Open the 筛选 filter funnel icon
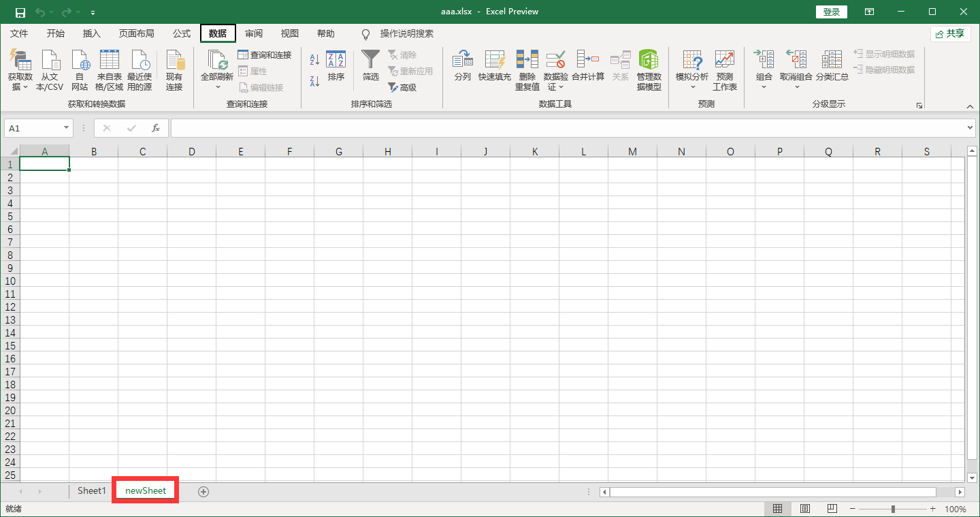The image size is (980, 517). [x=370, y=61]
